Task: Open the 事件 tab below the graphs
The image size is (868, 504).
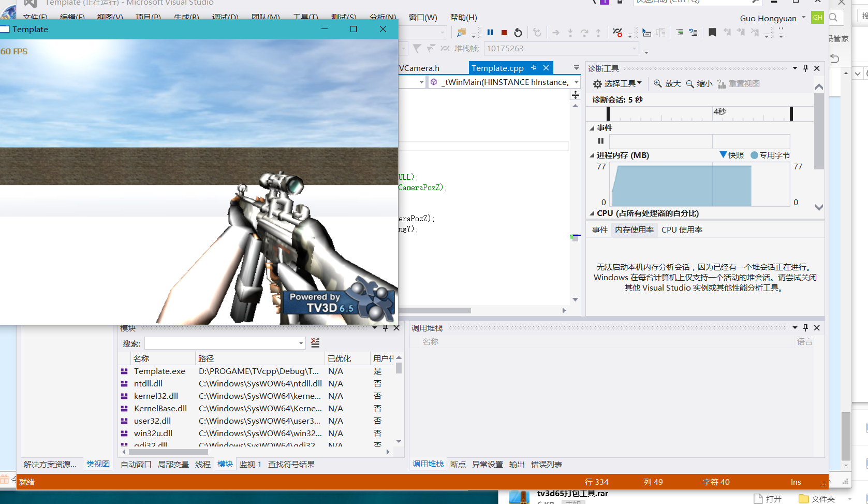Action: [600, 229]
